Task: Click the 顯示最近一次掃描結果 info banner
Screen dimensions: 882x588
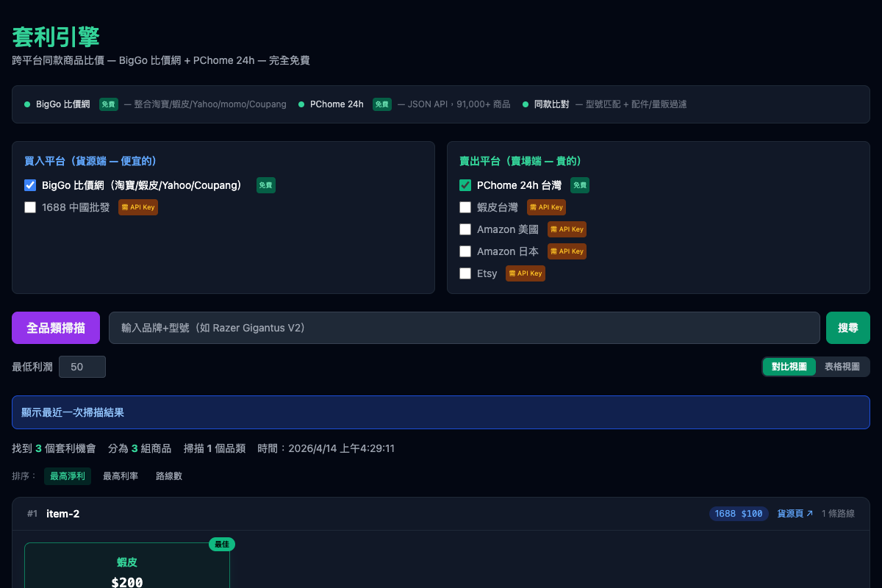Action: (x=441, y=412)
